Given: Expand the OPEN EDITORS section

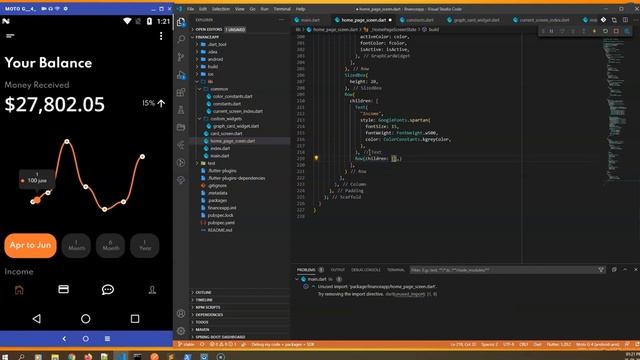Looking at the screenshot, I should coord(209,29).
